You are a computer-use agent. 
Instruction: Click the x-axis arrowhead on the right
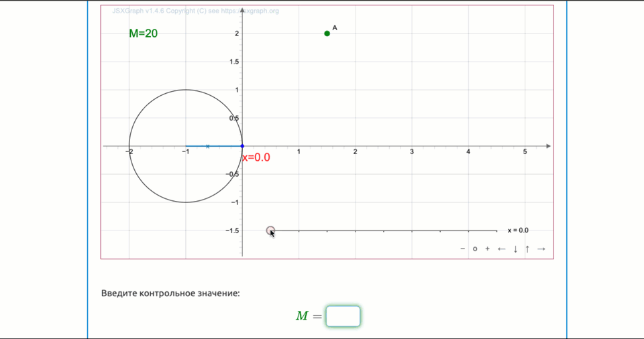pos(548,146)
